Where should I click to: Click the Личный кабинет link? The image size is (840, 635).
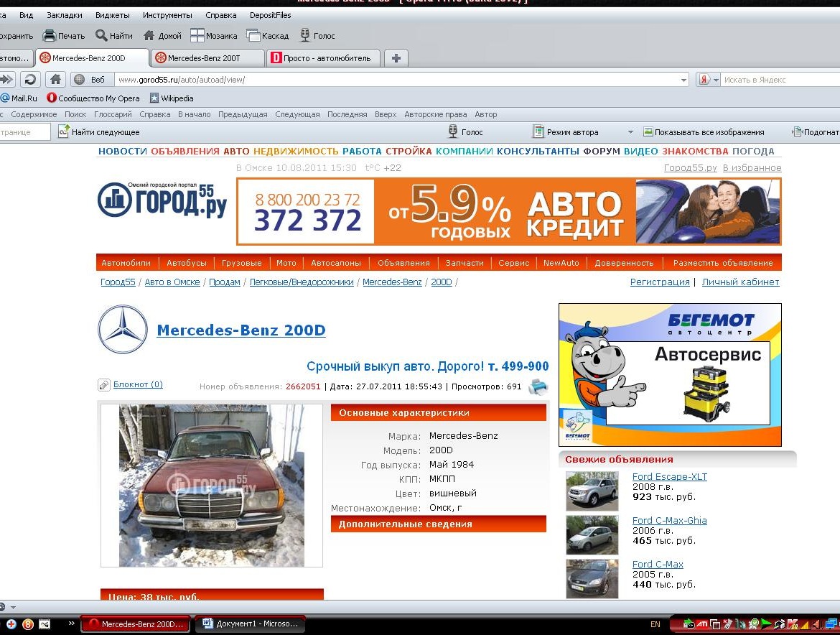coord(740,282)
